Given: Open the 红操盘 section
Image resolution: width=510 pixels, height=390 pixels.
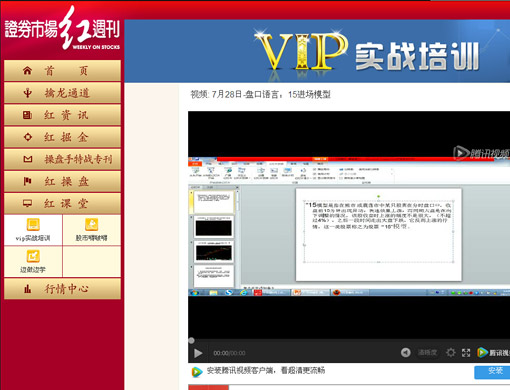Looking at the screenshot, I should (x=62, y=181).
